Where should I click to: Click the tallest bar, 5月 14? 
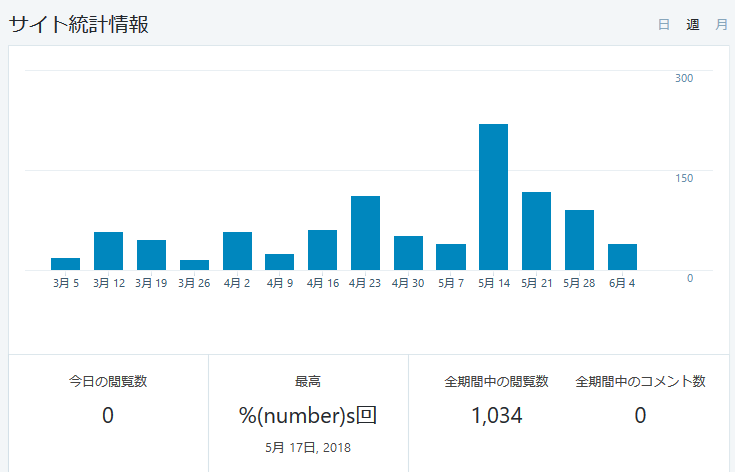[493, 197]
